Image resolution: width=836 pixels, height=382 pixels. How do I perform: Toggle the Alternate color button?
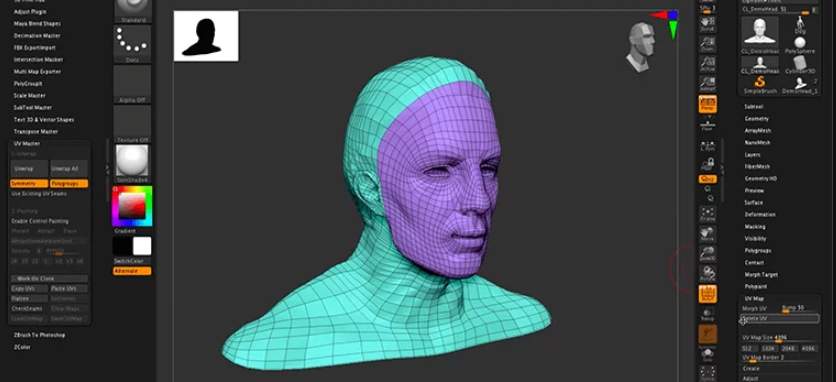[132, 271]
